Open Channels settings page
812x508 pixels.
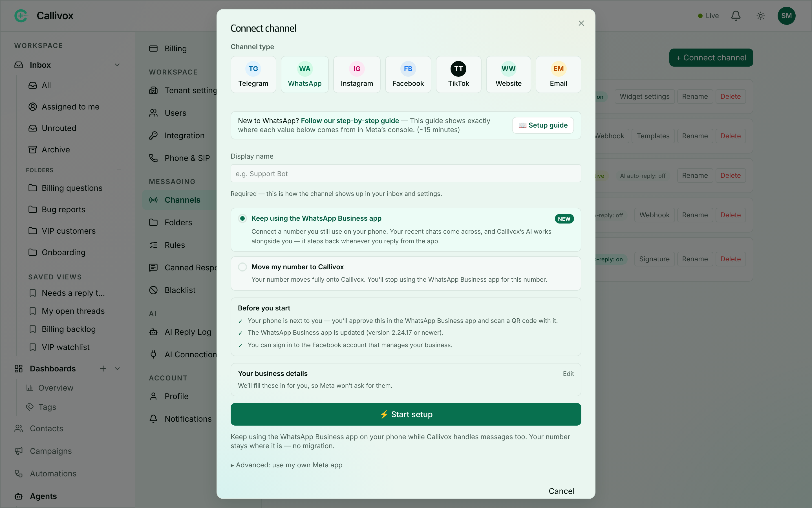coord(180,200)
